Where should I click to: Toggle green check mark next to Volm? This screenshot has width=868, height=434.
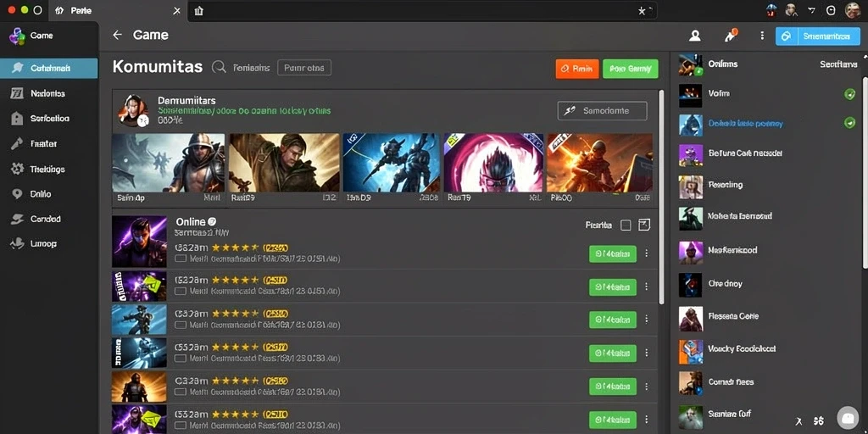point(849,94)
